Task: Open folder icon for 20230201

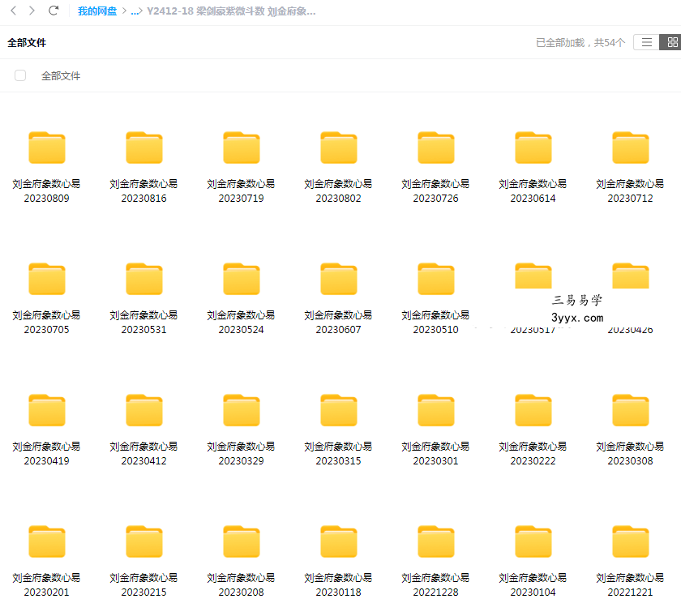Action: (47, 542)
